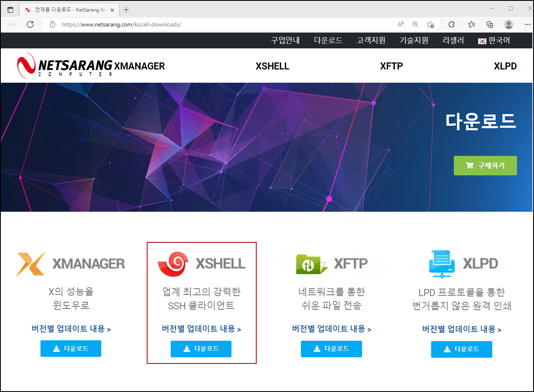Click text '네트워크를 통한 쉬운 파일 전송'
Image resolution: width=534 pixels, height=392 pixels.
pos(331,299)
